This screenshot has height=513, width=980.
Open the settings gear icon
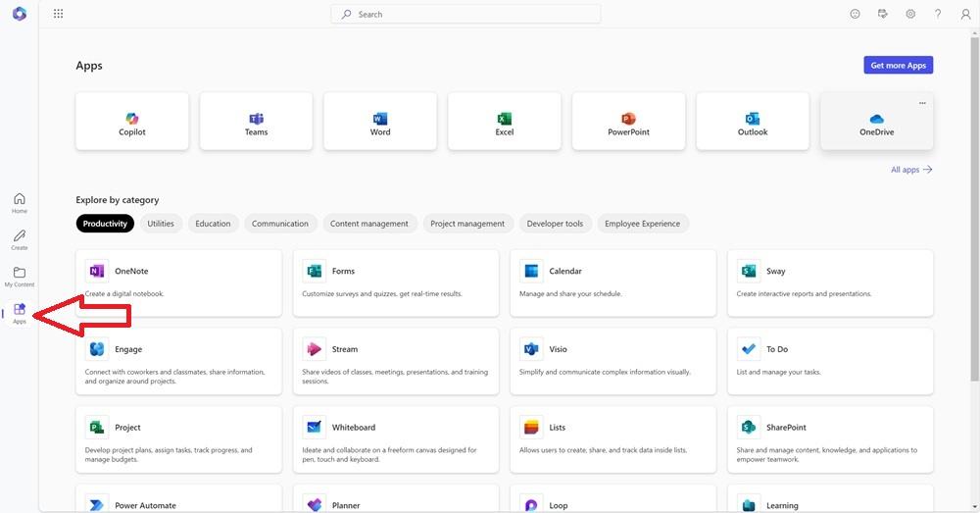tap(910, 14)
